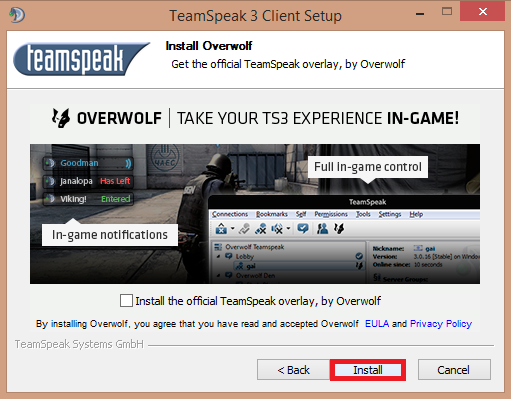Click the contacts icon in preview toolbar
The width and height of the screenshot is (511, 399).
pyautogui.click(x=322, y=229)
